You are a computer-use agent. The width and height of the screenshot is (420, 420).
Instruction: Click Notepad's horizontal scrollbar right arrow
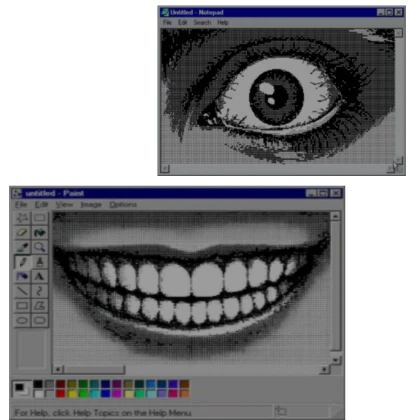(x=390, y=169)
